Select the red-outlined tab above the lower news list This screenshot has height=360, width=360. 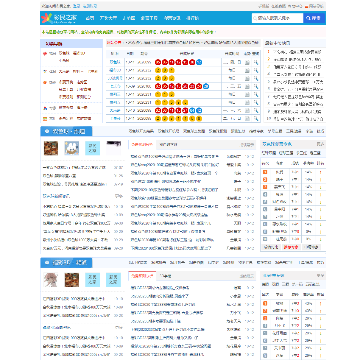pyautogui.click(x=142, y=276)
